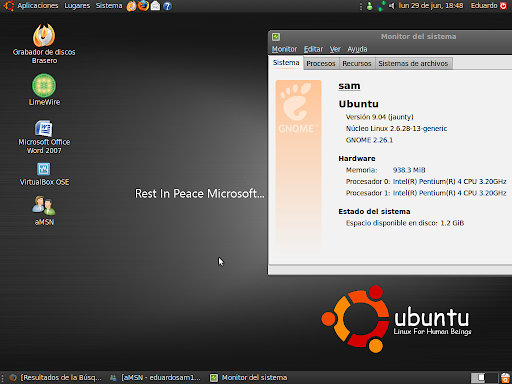This screenshot has width=512, height=384.
Task: Click the 'Versión 9.04 (jaunty)' text
Action: (x=380, y=117)
